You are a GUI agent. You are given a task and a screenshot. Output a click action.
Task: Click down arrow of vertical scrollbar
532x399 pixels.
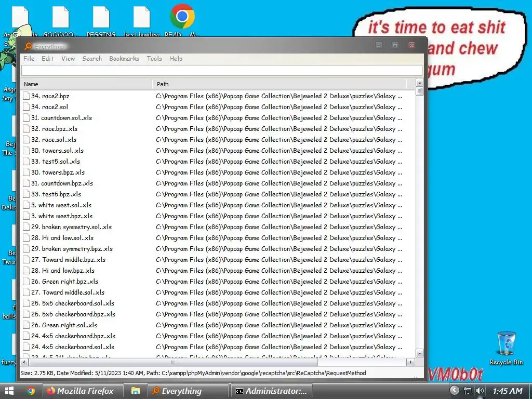pyautogui.click(x=419, y=353)
